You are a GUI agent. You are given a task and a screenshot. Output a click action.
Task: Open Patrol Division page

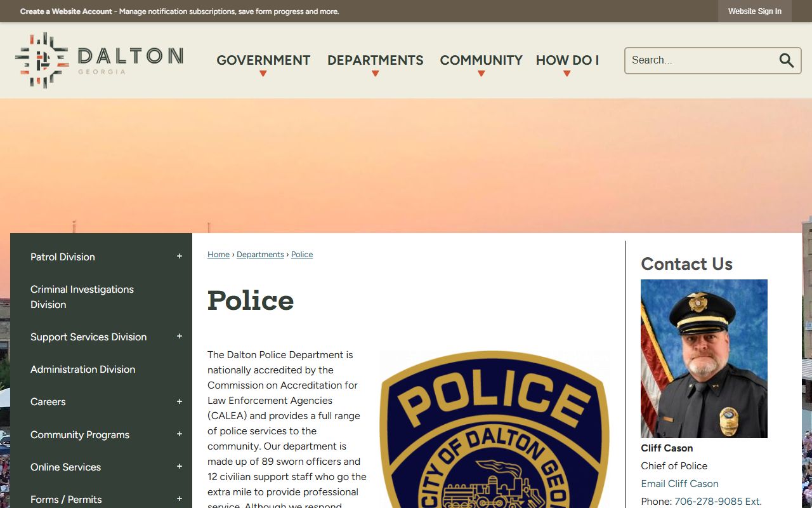[63, 257]
